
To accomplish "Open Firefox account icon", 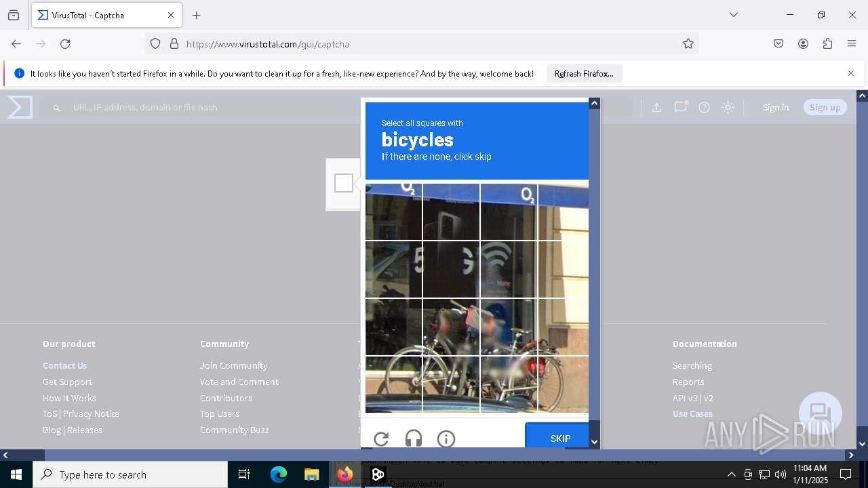I will 803,44.
